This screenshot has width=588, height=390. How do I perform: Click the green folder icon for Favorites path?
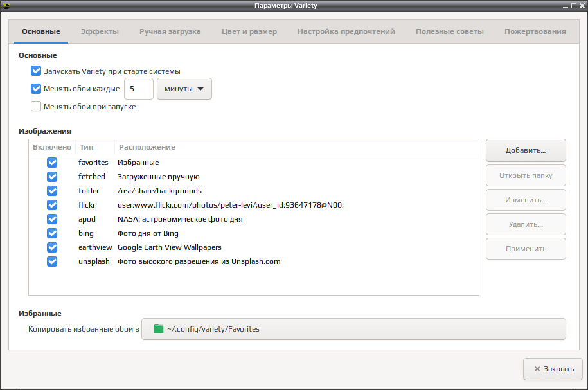(x=159, y=329)
